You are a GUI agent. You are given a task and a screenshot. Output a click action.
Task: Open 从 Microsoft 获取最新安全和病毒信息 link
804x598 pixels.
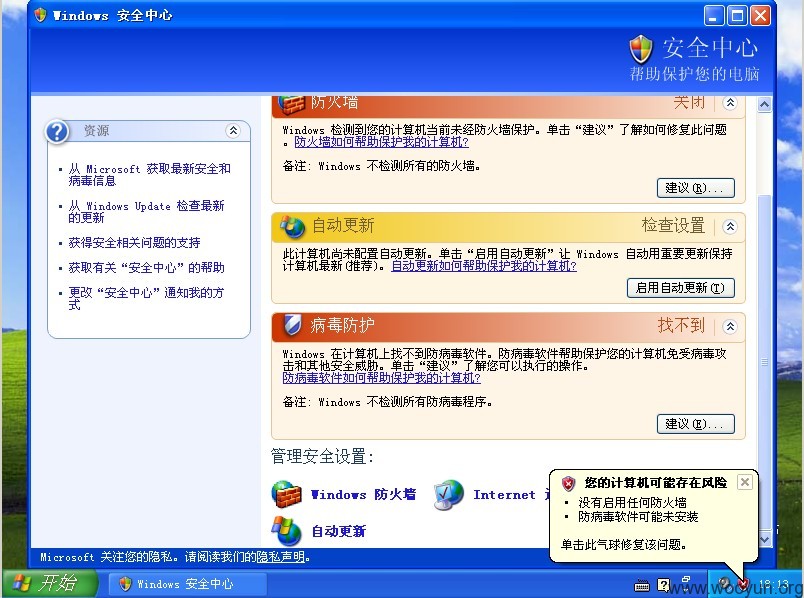click(149, 175)
